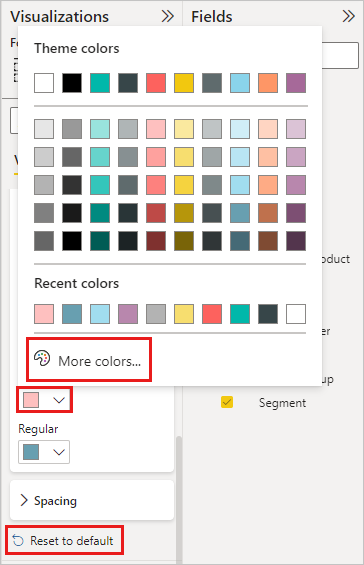Pick teal in the Theme colors row

coord(100,83)
